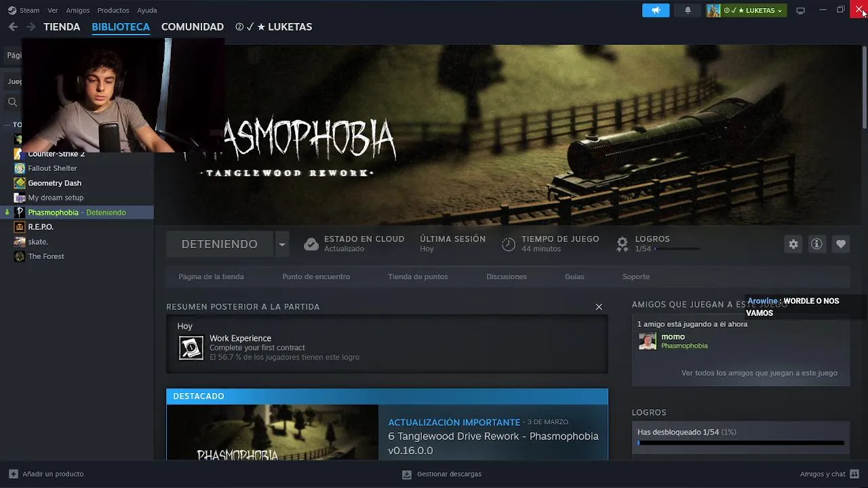This screenshot has width=868, height=488.
Task: Open the Productos menu
Action: 113,10
